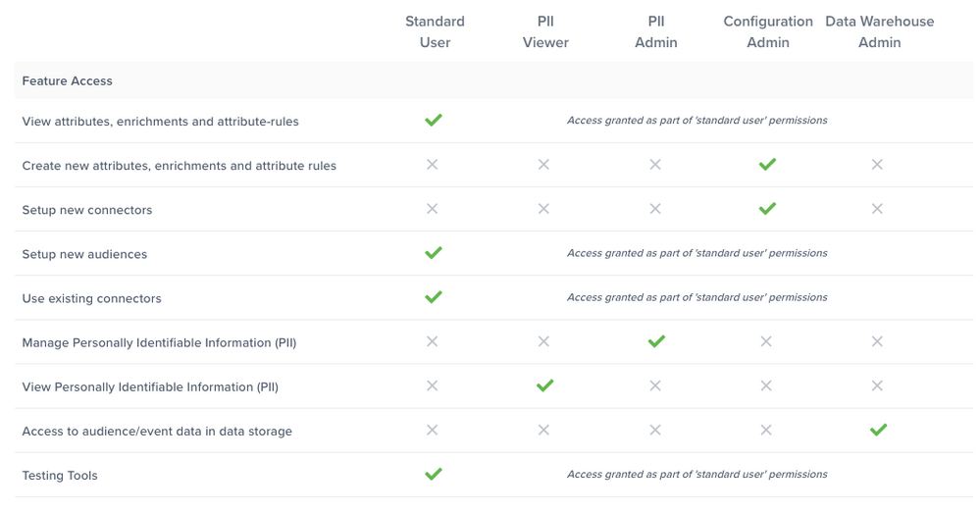Select the Data Warehouse Admin column header
The image size is (980, 513).
pyautogui.click(x=879, y=31)
